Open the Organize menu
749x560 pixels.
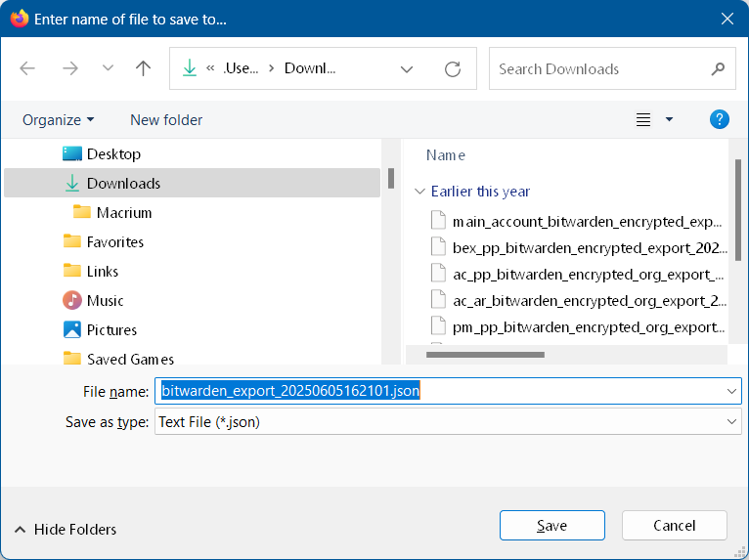(x=59, y=120)
